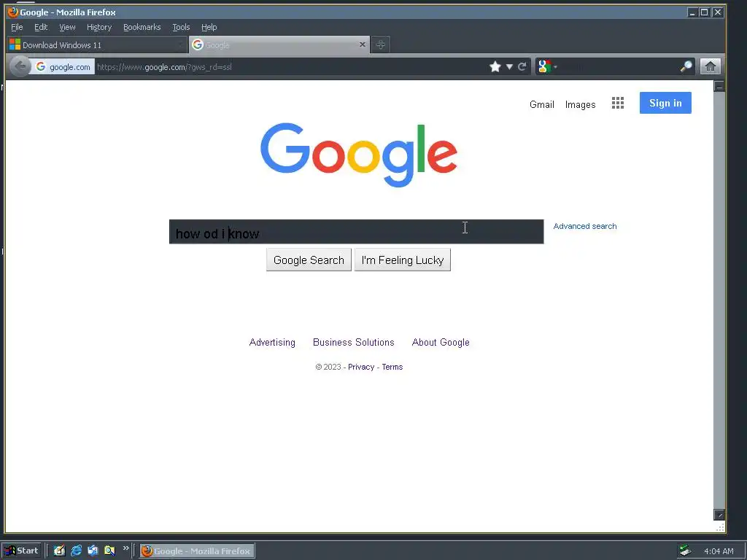Click the Google - Mozilla Firefox taskbar button

[197, 551]
